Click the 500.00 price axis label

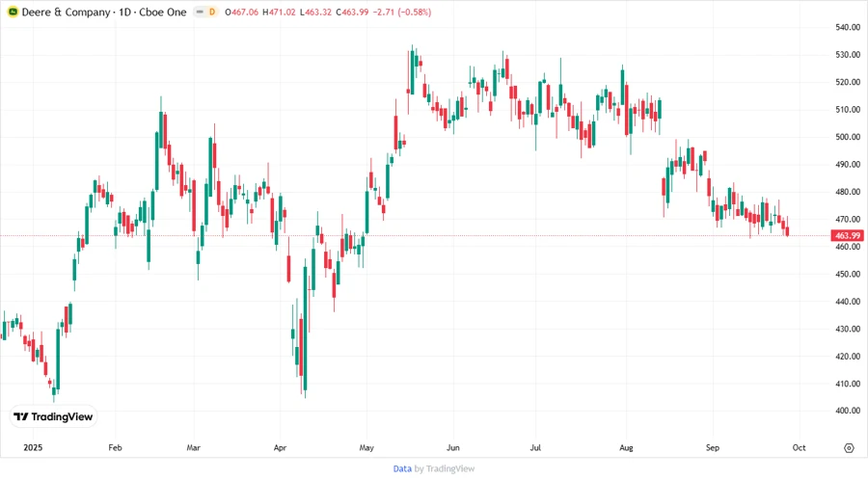click(848, 137)
